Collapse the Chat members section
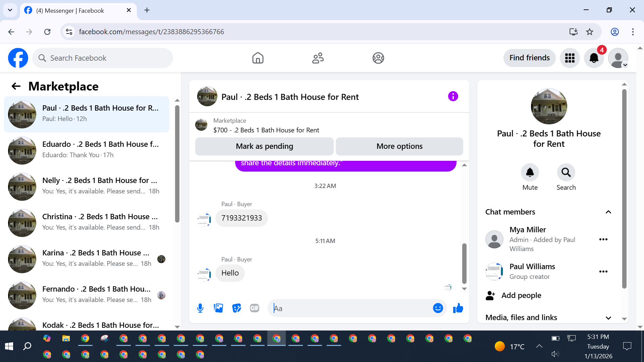Screen dimensions: 644x362 point(608,212)
